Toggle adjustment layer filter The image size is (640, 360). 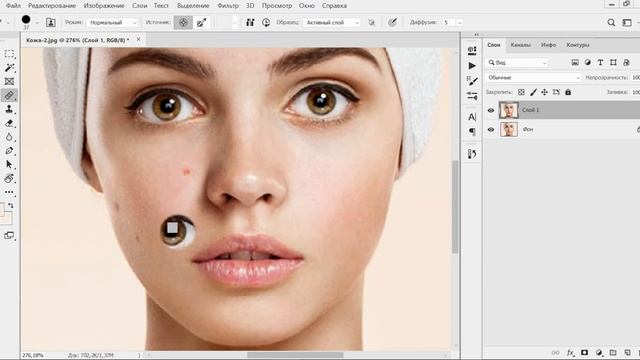587,62
